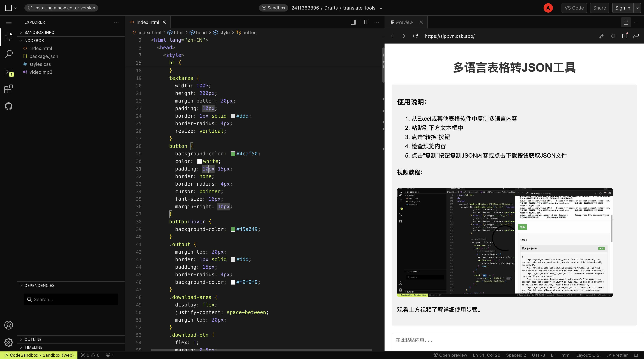Click the green #4caf50 color swatch
This screenshot has height=359, width=644.
pyautogui.click(x=233, y=154)
